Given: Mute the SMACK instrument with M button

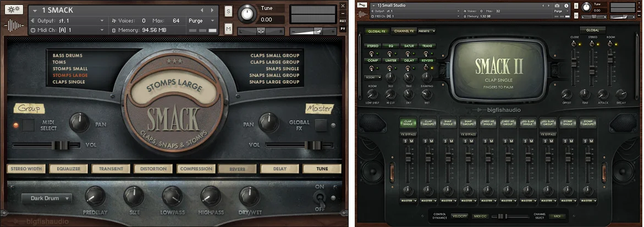Looking at the screenshot, I should [x=228, y=29].
